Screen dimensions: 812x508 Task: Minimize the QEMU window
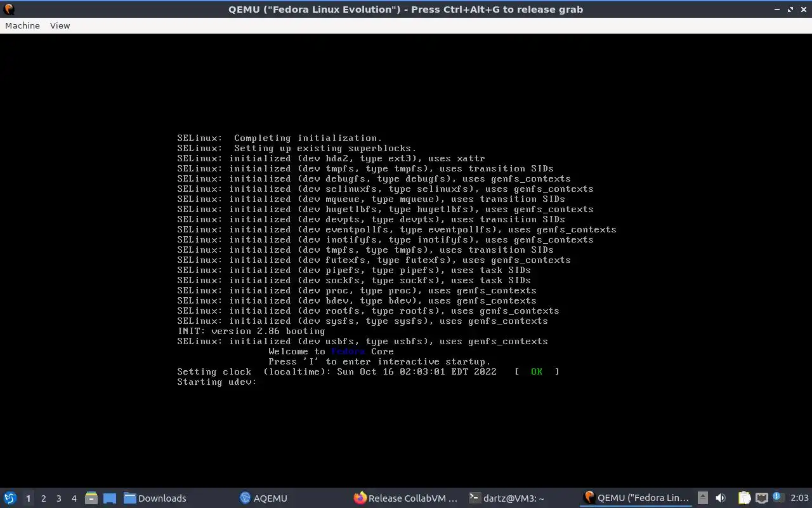(x=778, y=9)
